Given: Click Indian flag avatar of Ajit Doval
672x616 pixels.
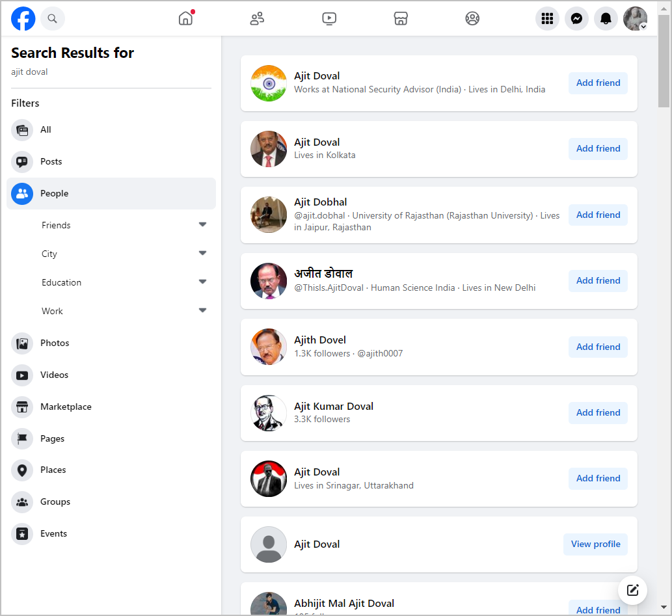Looking at the screenshot, I should [269, 83].
